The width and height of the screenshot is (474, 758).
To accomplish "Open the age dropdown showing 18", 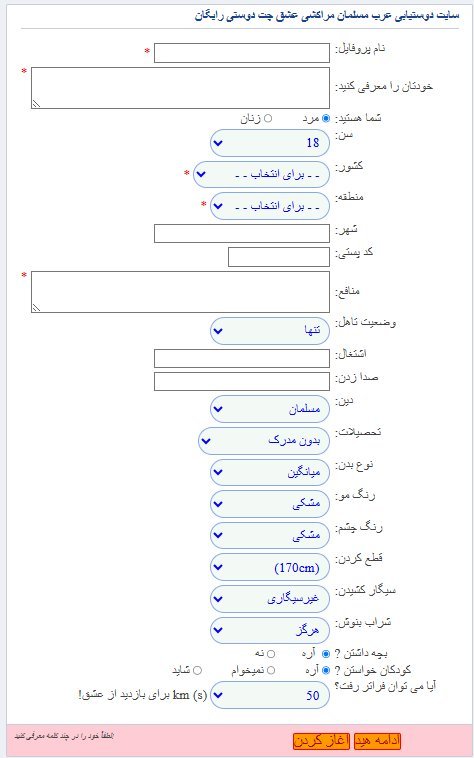I will 270,143.
